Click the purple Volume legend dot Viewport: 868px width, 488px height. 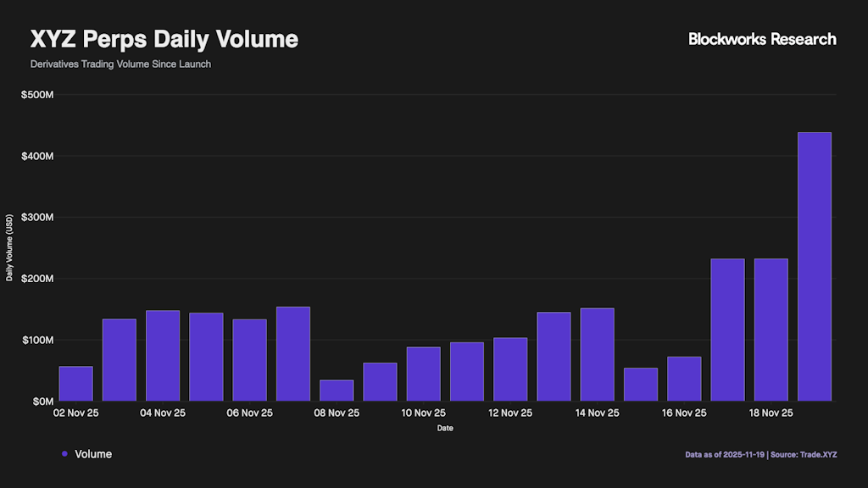(65, 454)
